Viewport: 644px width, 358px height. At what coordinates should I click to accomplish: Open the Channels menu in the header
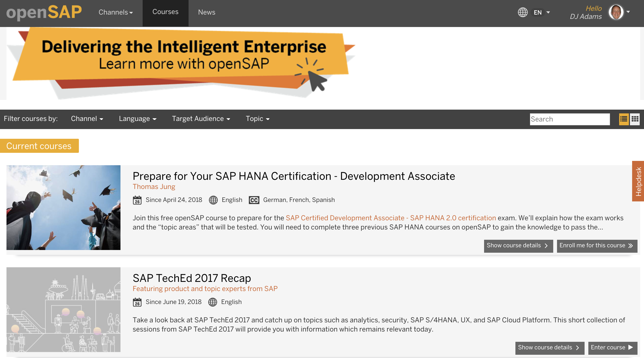coord(116,12)
